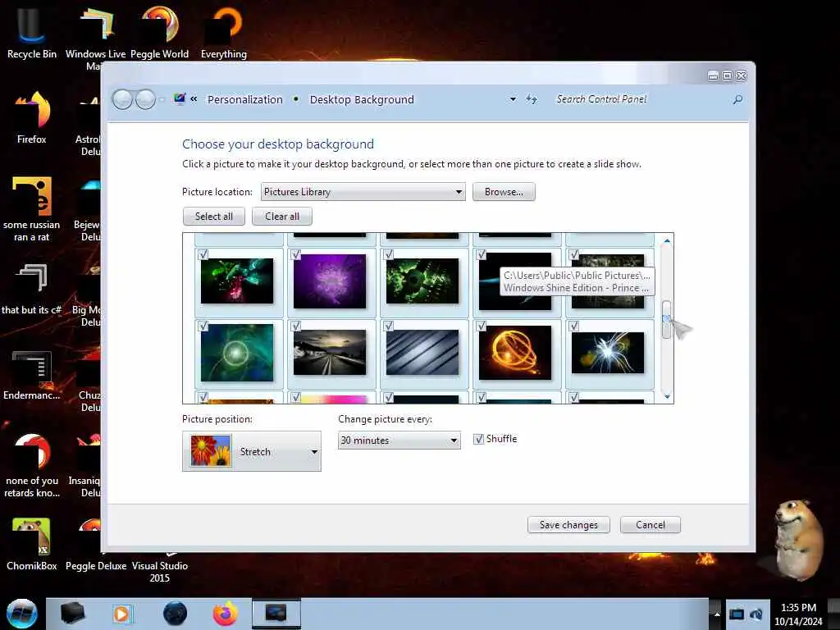840x630 pixels.
Task: Open the dark globe taskbar icon
Action: click(x=175, y=614)
